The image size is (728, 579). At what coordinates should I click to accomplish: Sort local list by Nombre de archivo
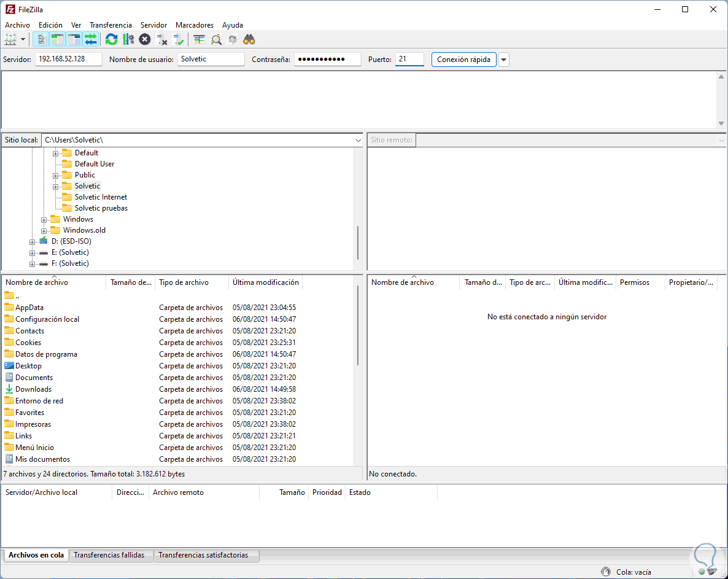54,282
